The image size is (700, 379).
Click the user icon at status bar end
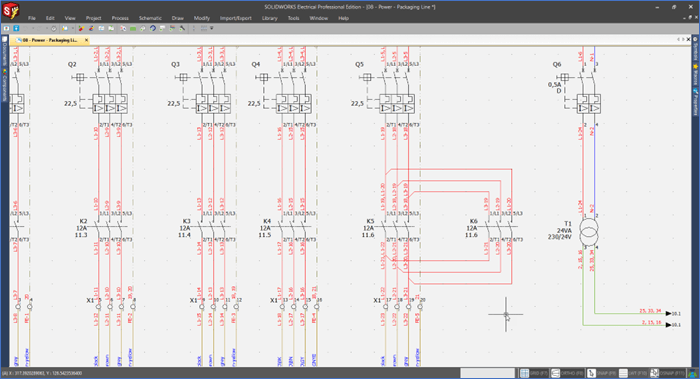693,373
